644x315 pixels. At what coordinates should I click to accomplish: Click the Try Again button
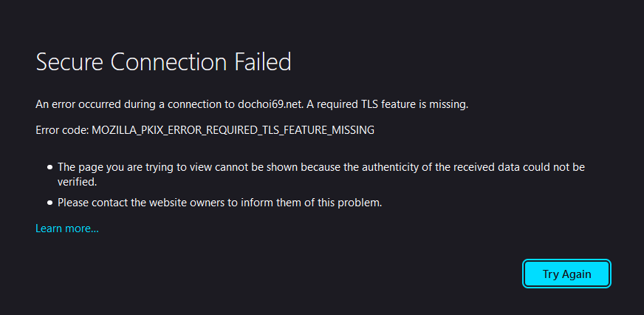pyautogui.click(x=566, y=274)
